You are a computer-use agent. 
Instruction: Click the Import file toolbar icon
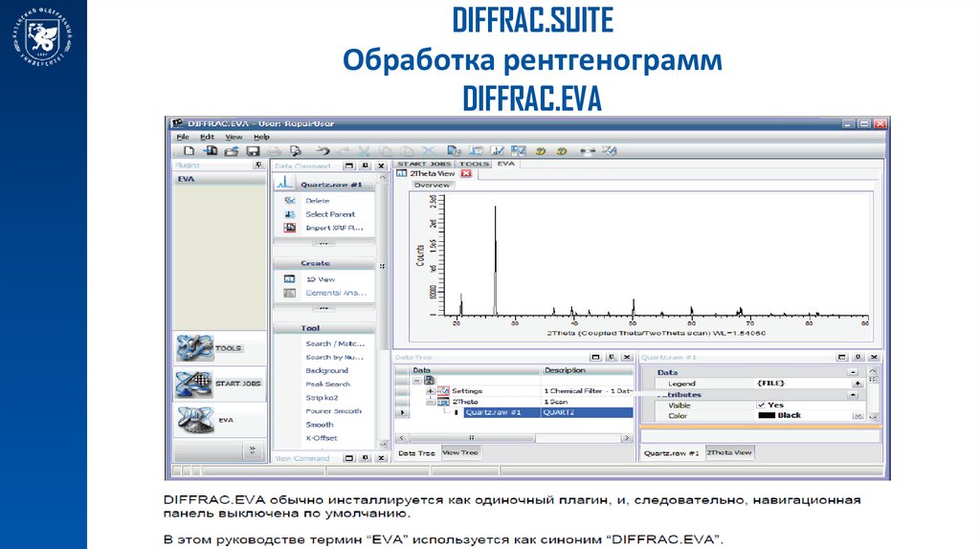coord(210,150)
